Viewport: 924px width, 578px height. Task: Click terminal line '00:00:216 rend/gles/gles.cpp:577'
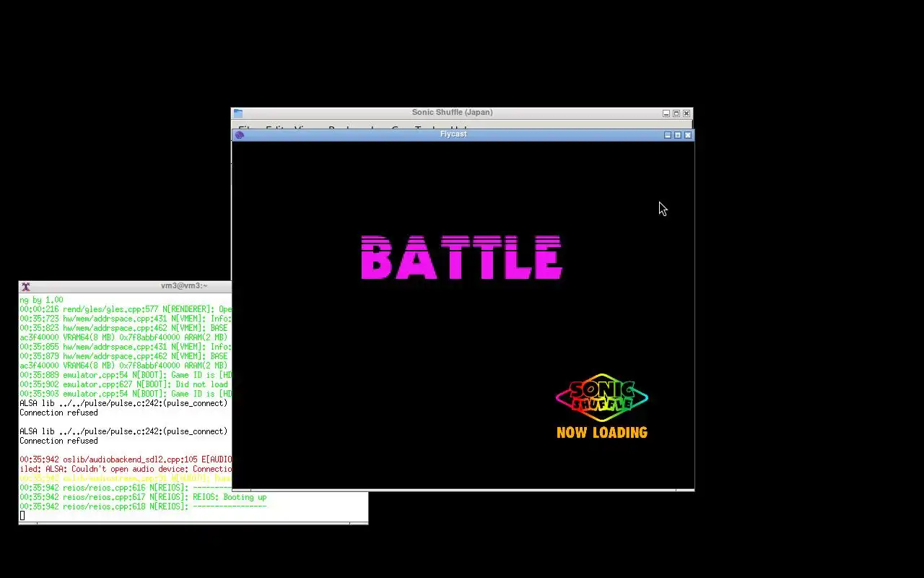(126, 309)
